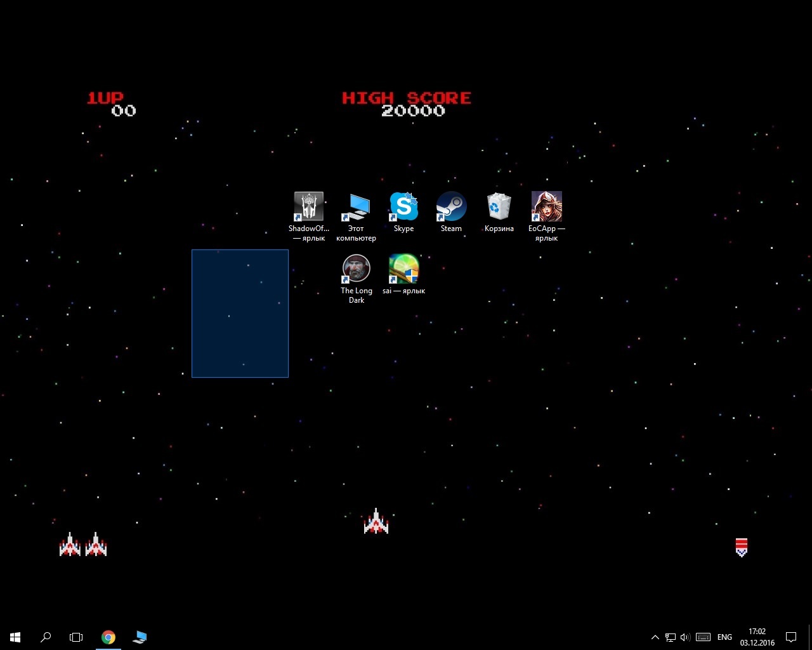The image size is (812, 650).
Task: Switch to Google Chrome in taskbar
Action: 108,637
